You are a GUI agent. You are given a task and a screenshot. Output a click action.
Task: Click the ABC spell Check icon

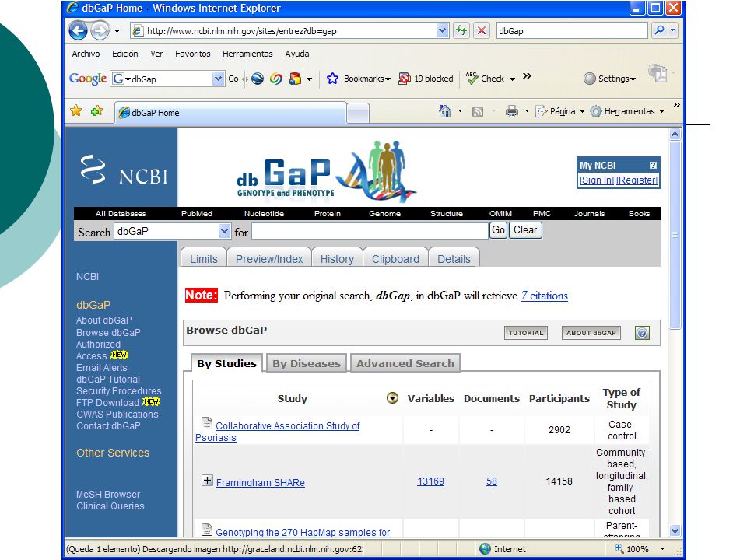pyautogui.click(x=472, y=78)
